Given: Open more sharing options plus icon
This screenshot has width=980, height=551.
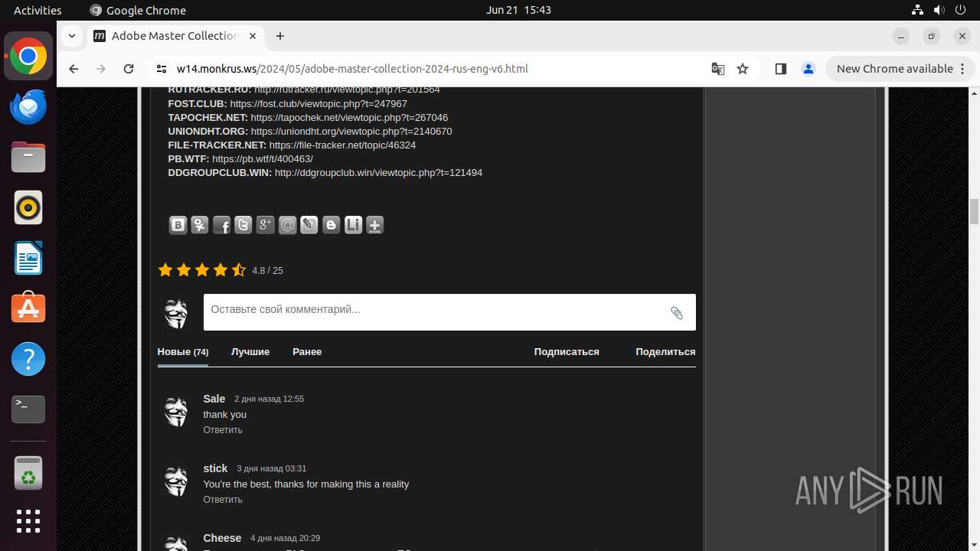Looking at the screenshot, I should click(374, 225).
